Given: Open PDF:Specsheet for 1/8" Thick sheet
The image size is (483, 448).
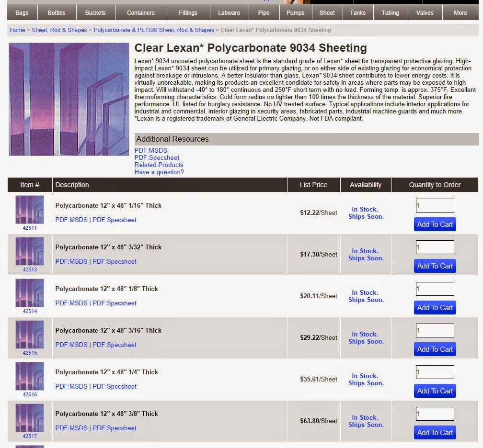Looking at the screenshot, I should point(115,303).
